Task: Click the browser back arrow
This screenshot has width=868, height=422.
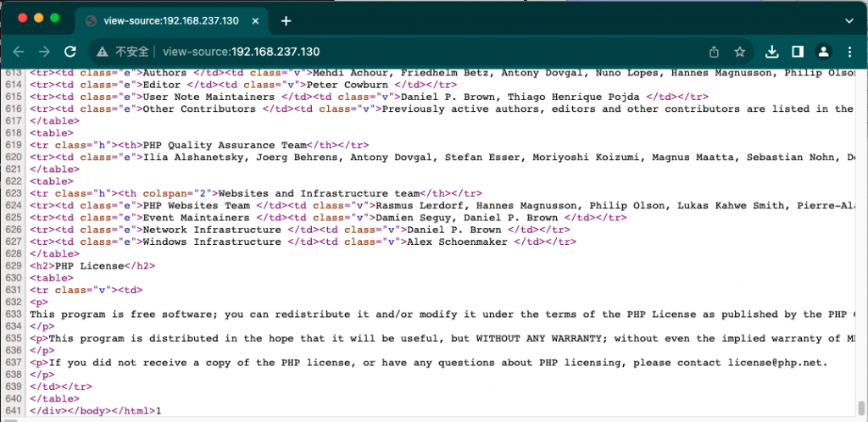Action: click(x=19, y=51)
